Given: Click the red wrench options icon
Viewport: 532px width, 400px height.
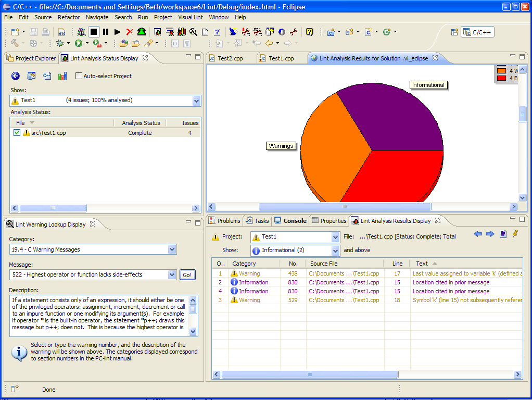Looking at the screenshot, I should tap(294, 32).
